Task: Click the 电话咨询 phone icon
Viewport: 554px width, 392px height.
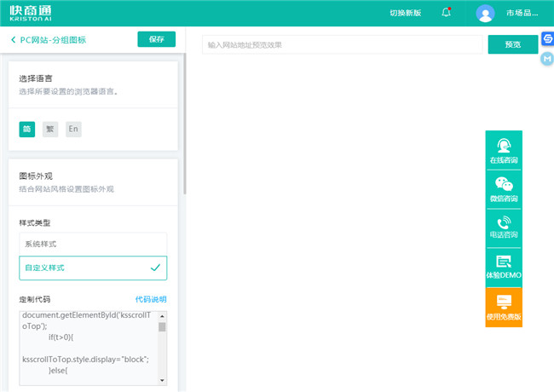Action: pos(504,223)
